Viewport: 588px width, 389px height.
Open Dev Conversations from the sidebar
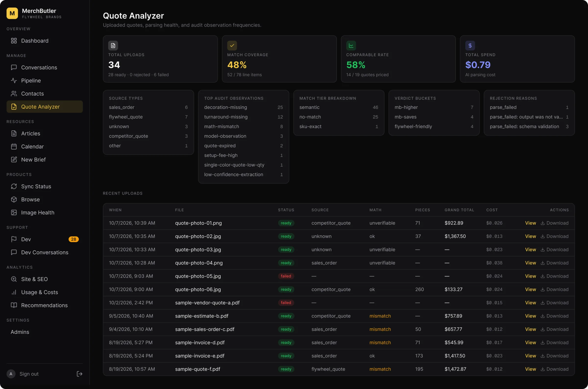pos(45,252)
